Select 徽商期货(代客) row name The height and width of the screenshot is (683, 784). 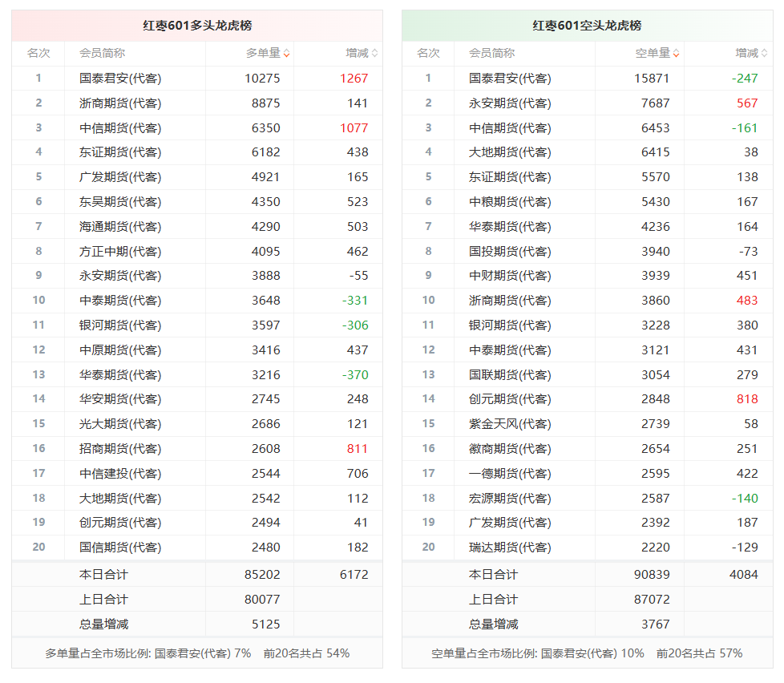click(510, 449)
